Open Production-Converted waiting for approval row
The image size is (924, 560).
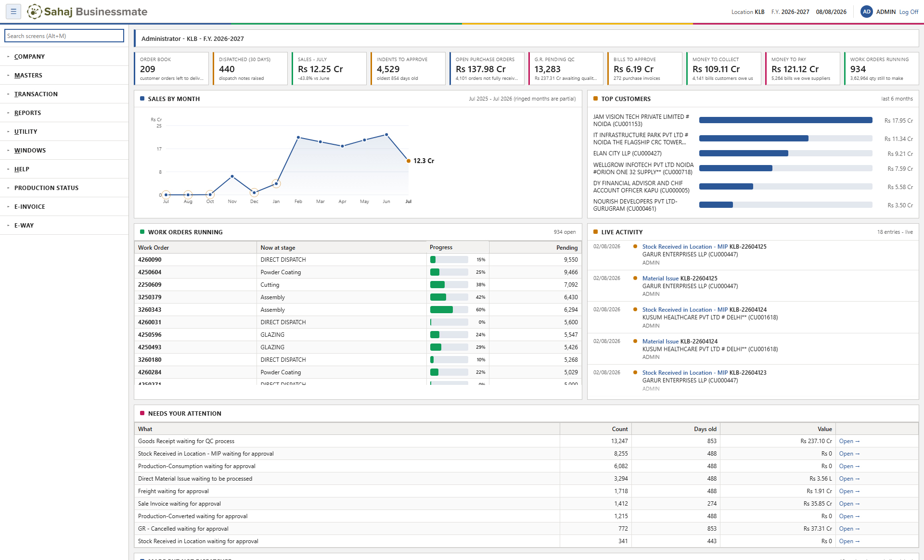(526, 516)
